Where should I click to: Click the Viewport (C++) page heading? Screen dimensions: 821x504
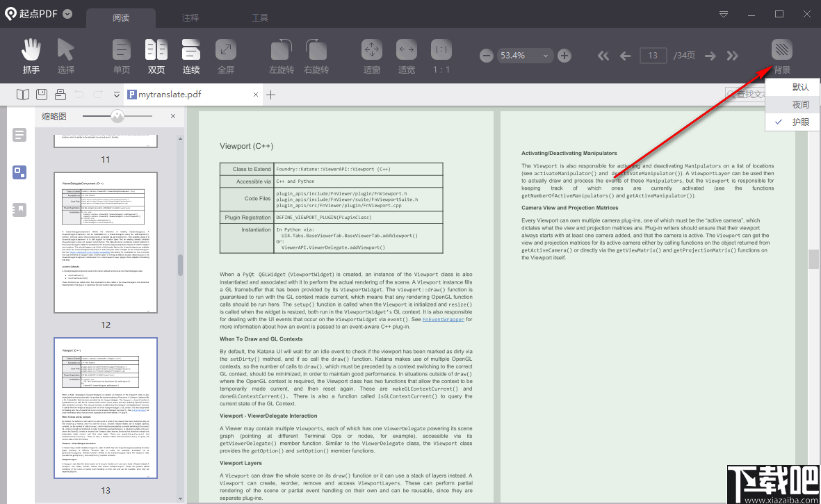[x=246, y=146]
